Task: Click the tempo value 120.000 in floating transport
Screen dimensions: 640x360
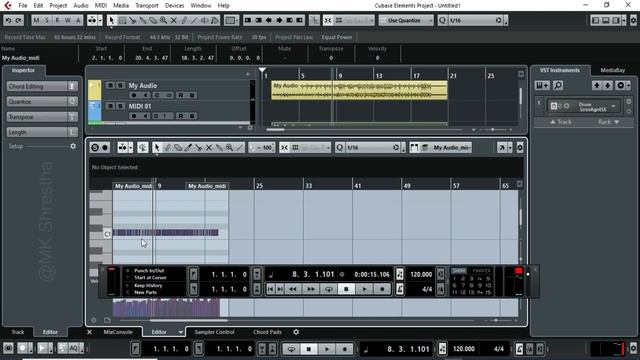Action: pyautogui.click(x=421, y=274)
